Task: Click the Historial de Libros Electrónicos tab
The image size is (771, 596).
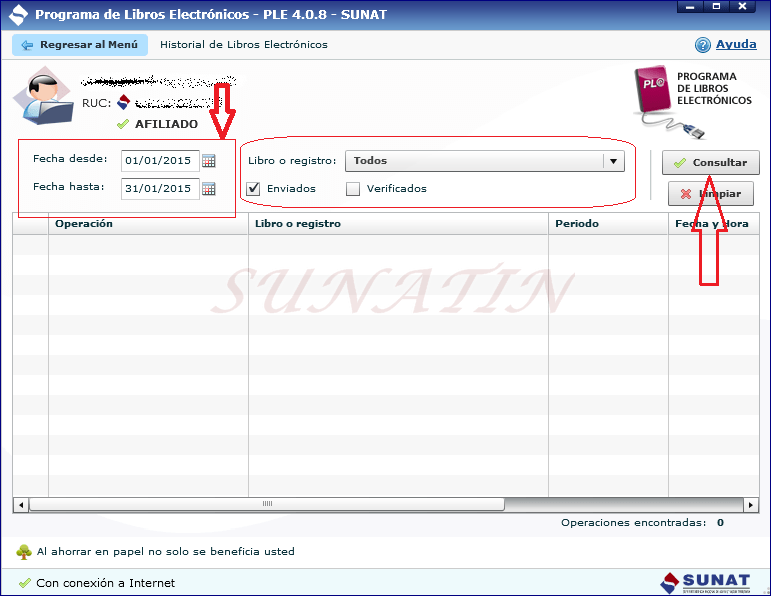Action: tap(244, 45)
